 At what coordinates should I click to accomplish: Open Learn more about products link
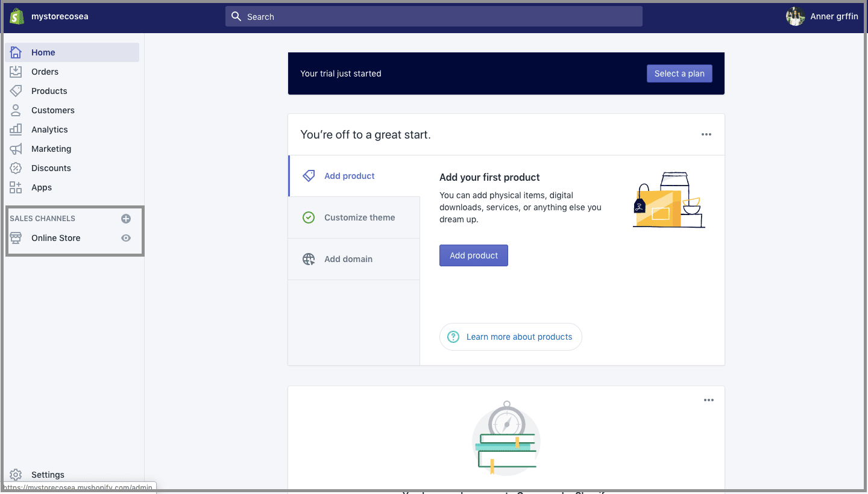click(x=518, y=337)
